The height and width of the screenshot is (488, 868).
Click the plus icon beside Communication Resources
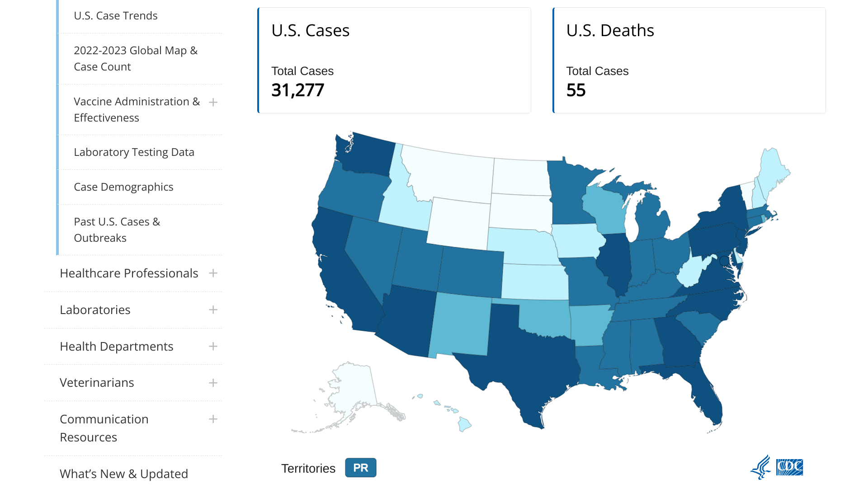(x=213, y=419)
